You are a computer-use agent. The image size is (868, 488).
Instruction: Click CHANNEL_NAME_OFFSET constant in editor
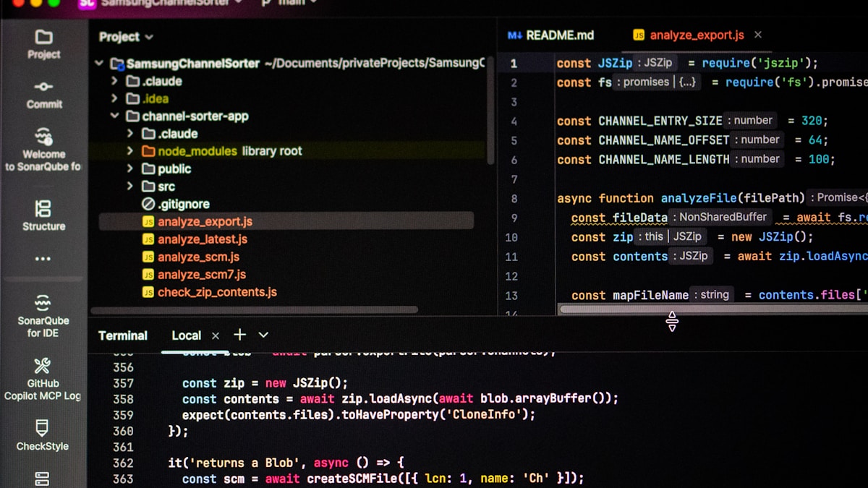[x=663, y=140]
